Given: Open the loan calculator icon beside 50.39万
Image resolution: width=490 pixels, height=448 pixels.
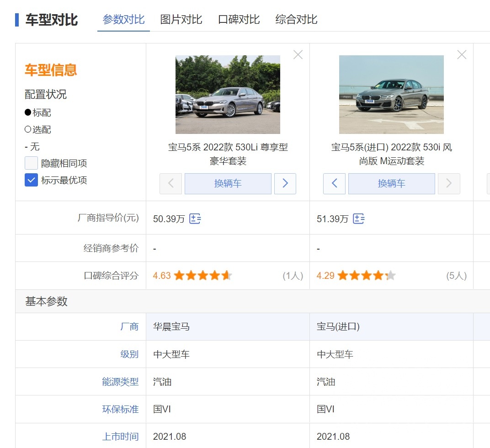Looking at the screenshot, I should coord(196,219).
